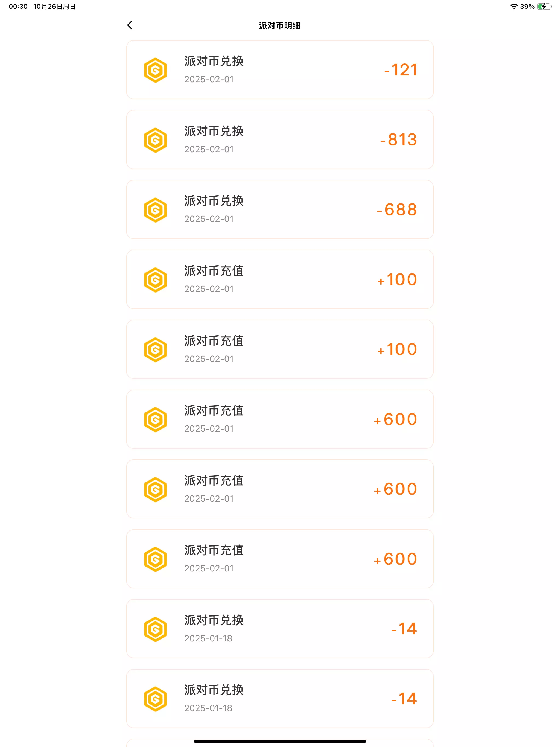
Task: Tap the 2025-02-01 date under the -813 entry
Action: 209,149
